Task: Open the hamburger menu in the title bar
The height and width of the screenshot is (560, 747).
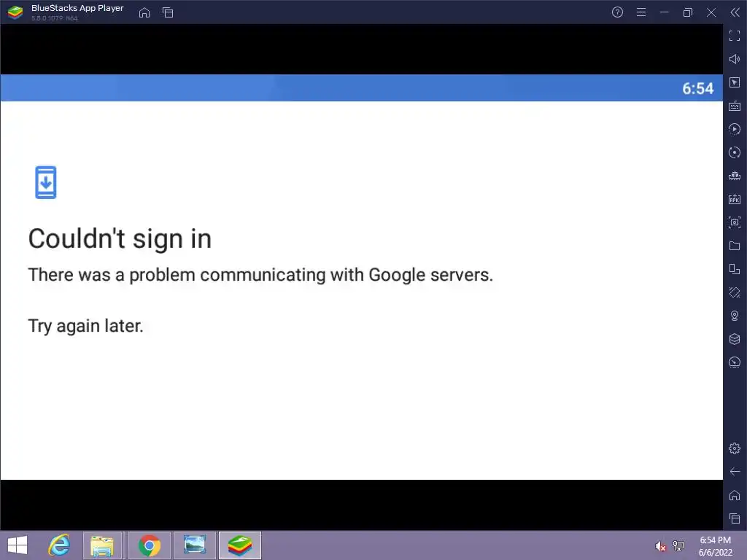Action: pyautogui.click(x=641, y=12)
